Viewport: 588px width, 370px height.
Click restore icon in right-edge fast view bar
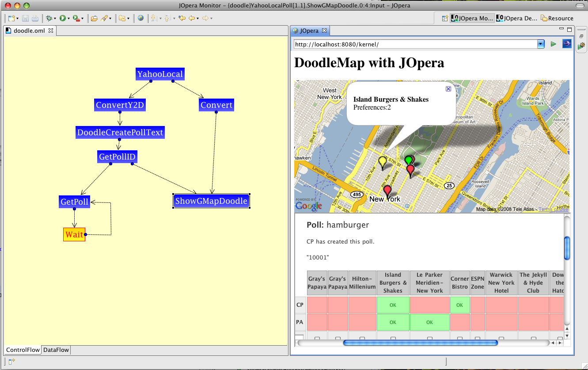(x=582, y=36)
